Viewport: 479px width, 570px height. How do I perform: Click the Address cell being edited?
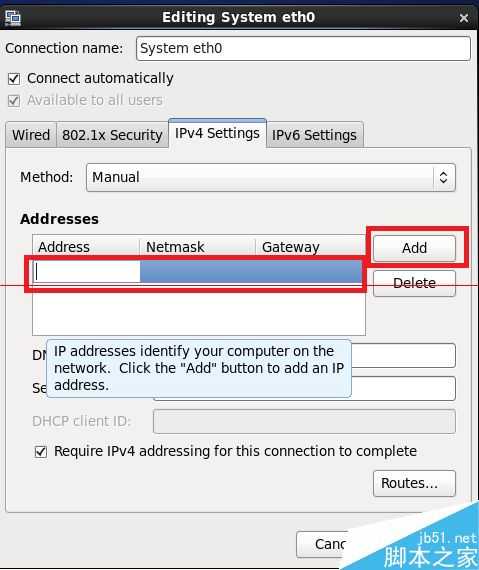coord(86,272)
